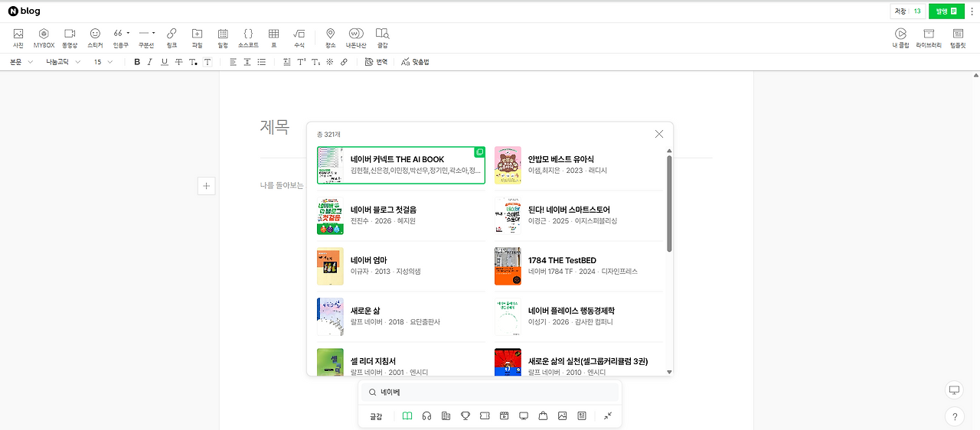Open 내 클립 from the right toolbar
Image resolution: width=980 pixels, height=430 pixels.
(900, 37)
